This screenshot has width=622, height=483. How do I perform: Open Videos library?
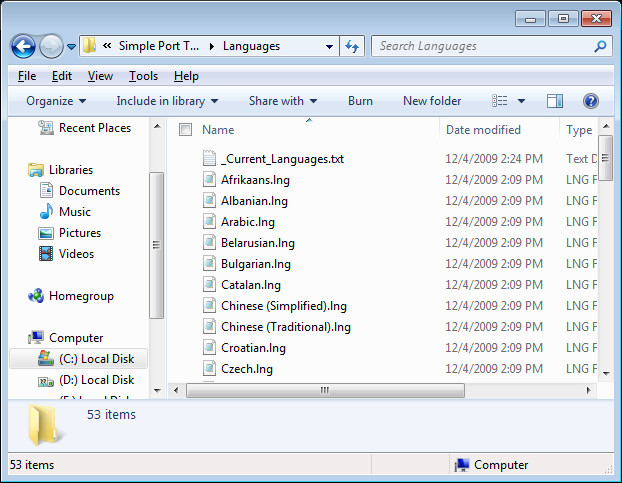click(66, 254)
